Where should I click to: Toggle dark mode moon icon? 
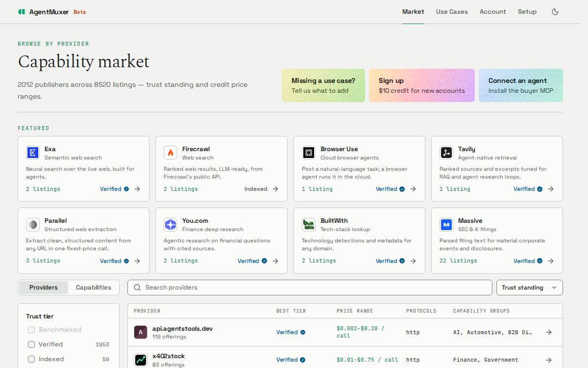pyautogui.click(x=555, y=12)
